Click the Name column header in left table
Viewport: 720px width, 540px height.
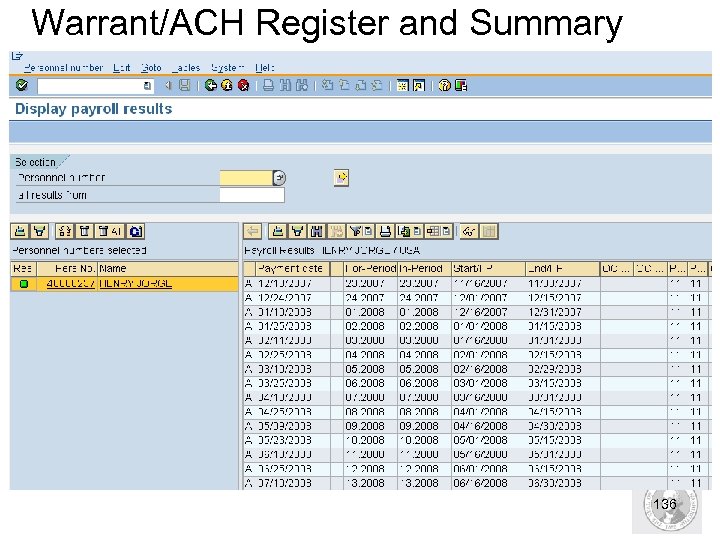point(168,269)
